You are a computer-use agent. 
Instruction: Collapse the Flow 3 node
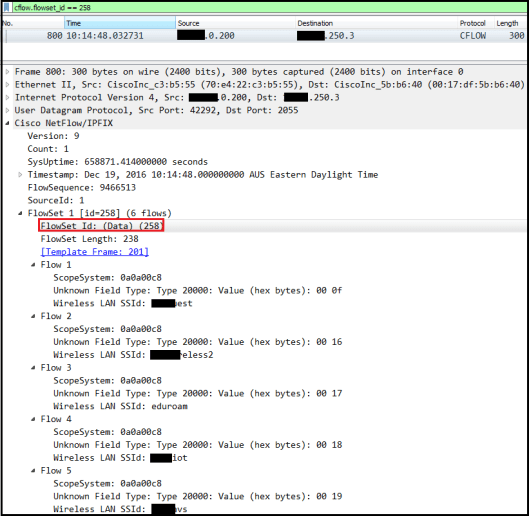click(33, 368)
